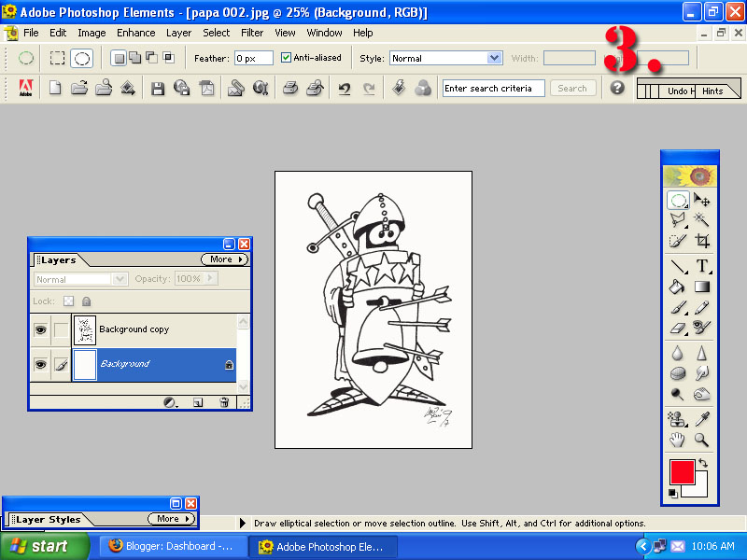Click the Feather input field
This screenshot has height=560, width=747.
pyautogui.click(x=253, y=58)
